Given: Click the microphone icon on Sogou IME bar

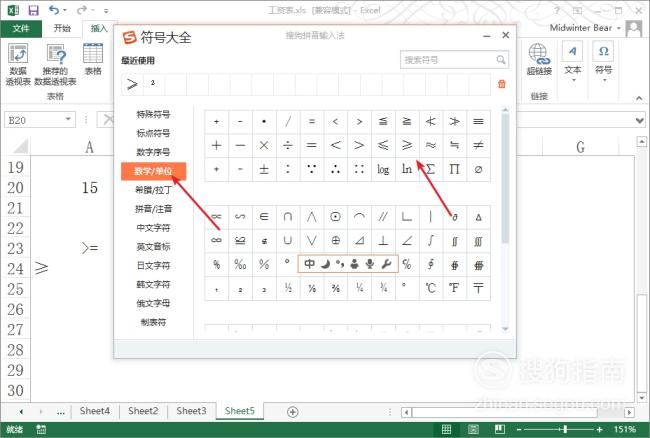Looking at the screenshot, I should pyautogui.click(x=370, y=264).
